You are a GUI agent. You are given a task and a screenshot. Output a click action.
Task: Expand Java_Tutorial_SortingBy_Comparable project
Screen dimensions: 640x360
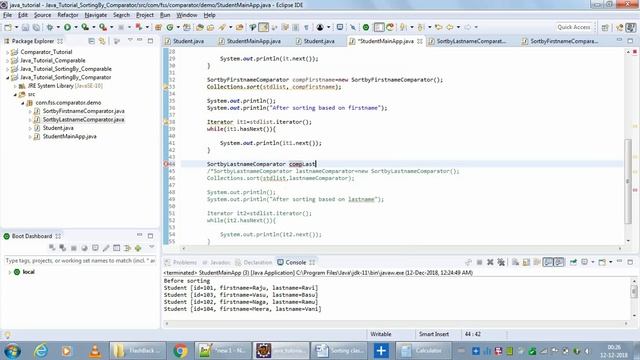pyautogui.click(x=7, y=69)
